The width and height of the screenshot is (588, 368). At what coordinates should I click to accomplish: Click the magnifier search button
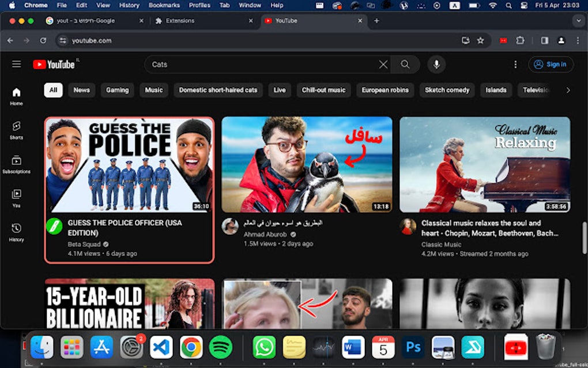(x=405, y=65)
